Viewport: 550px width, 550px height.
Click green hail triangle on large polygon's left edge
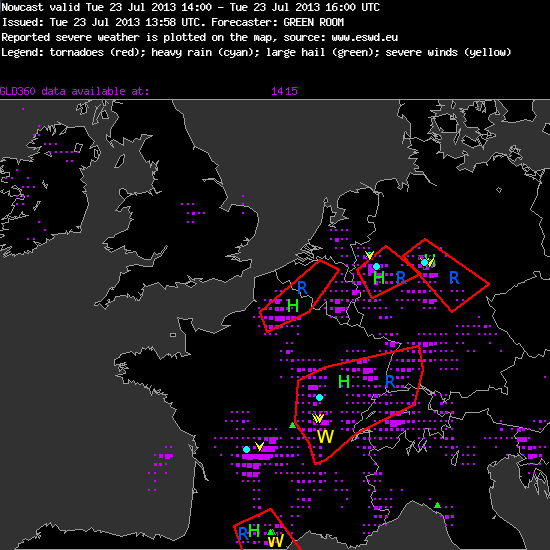coord(293,425)
